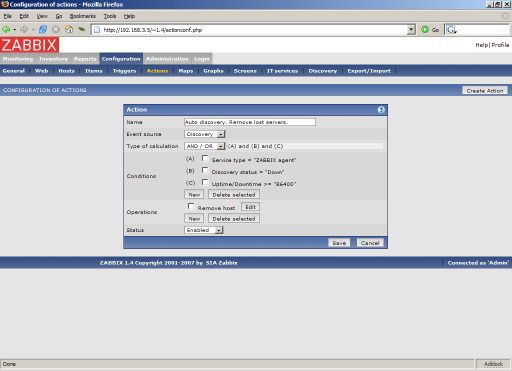Open the File menu
The width and height of the screenshot is (512, 371).
coord(8,16)
